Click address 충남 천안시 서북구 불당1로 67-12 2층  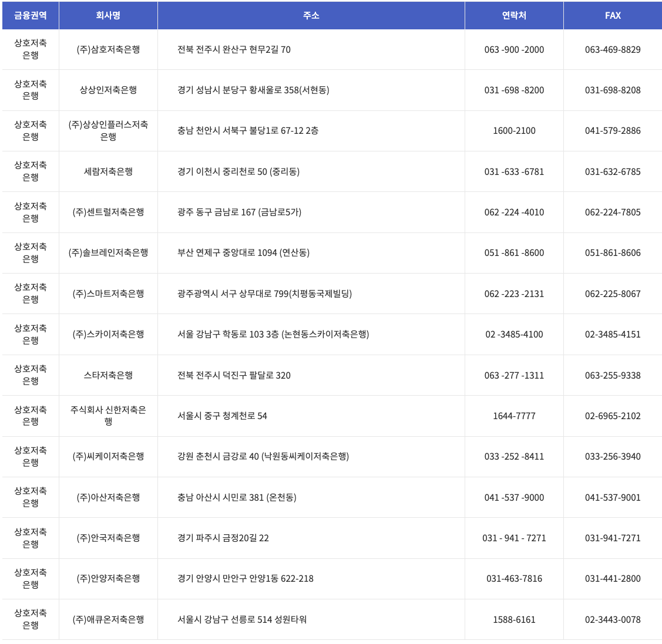(x=248, y=130)
